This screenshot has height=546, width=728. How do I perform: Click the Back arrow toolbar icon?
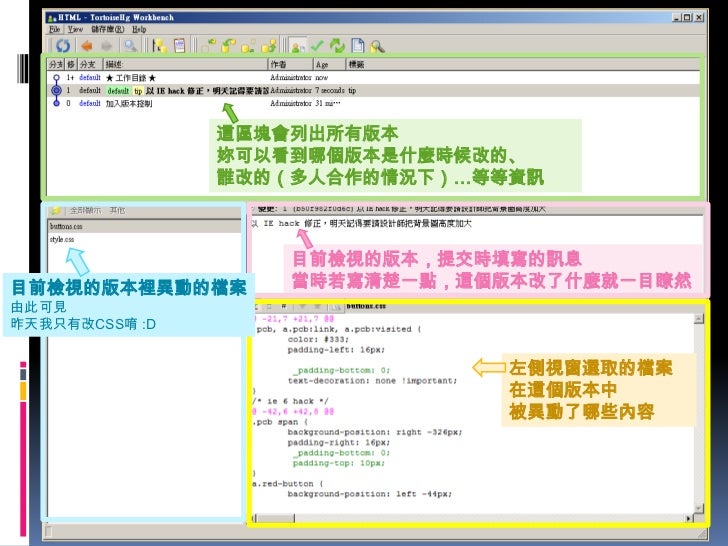click(x=88, y=45)
